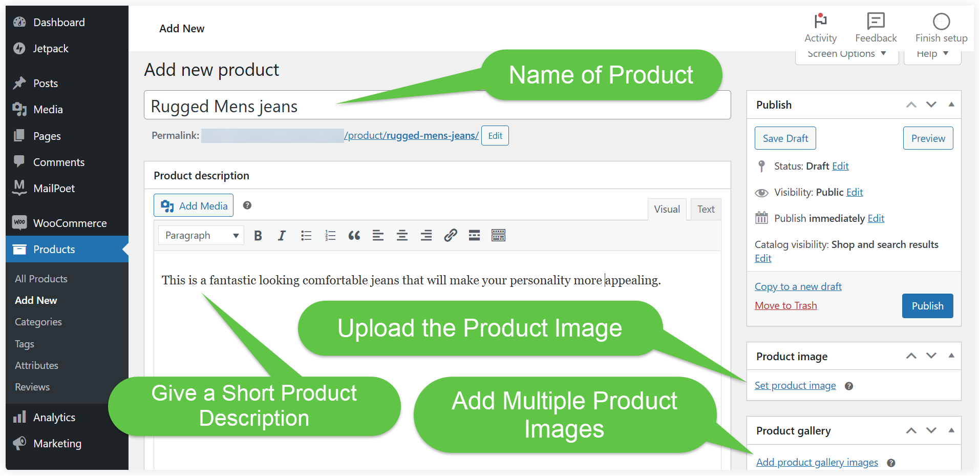This screenshot has height=476, width=980.
Task: Insert a numbered list
Action: (330, 236)
